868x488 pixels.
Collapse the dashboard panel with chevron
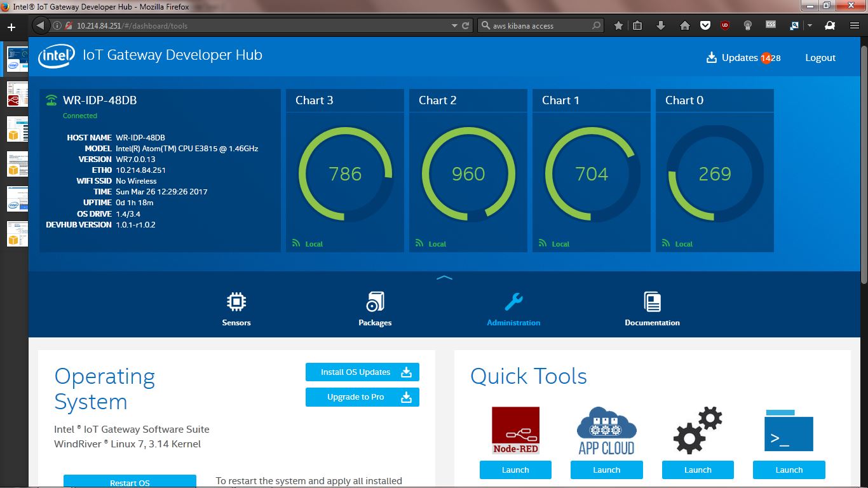(x=444, y=278)
